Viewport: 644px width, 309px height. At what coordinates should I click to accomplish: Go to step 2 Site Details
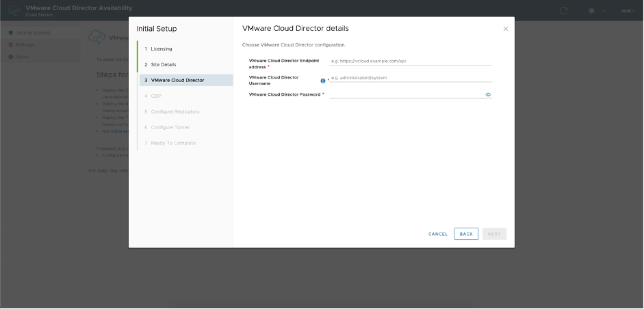164,64
